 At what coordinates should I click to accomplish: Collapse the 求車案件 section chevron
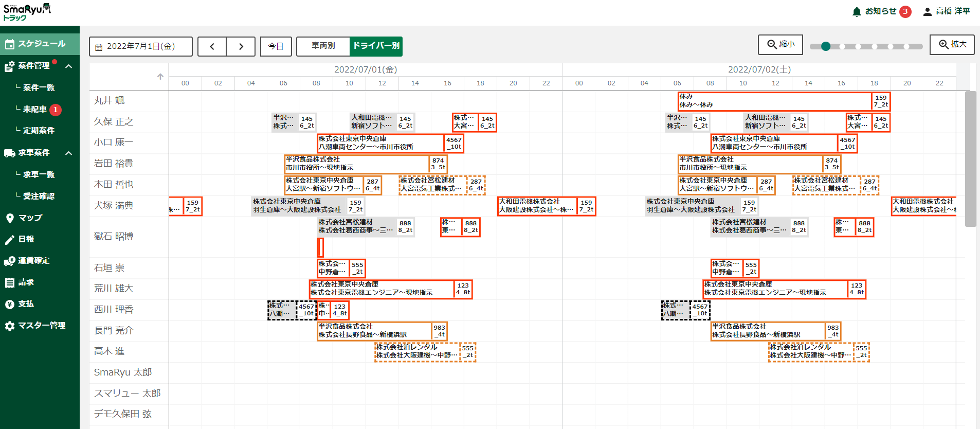tap(69, 153)
